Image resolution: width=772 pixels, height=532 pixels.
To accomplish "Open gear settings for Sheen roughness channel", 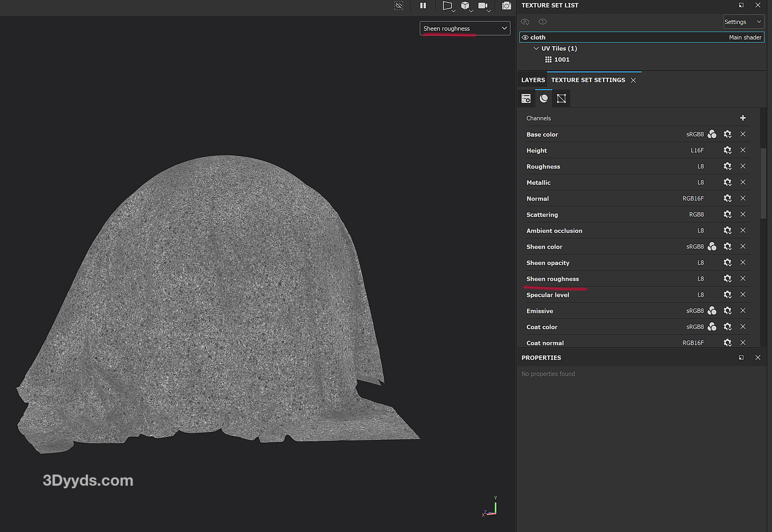I will 727,279.
